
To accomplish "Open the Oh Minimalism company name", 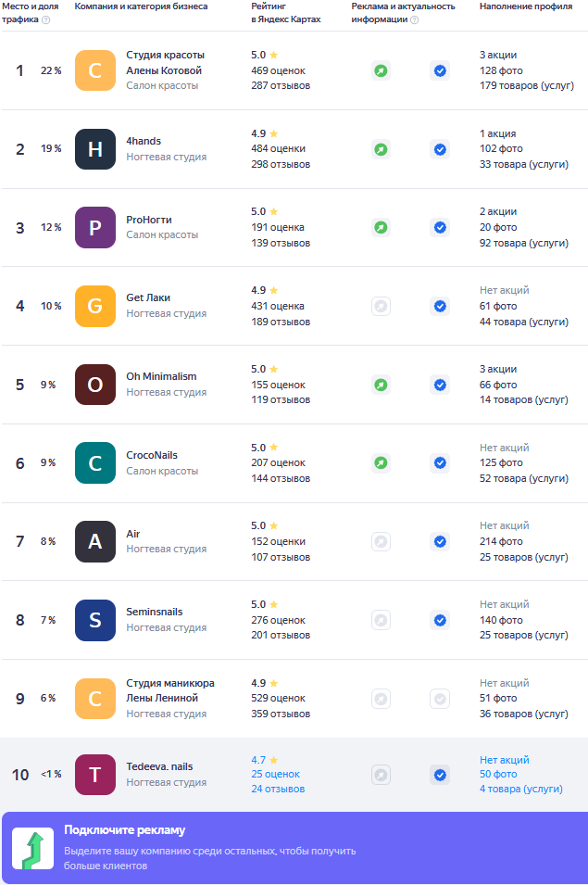I will pos(161,376).
